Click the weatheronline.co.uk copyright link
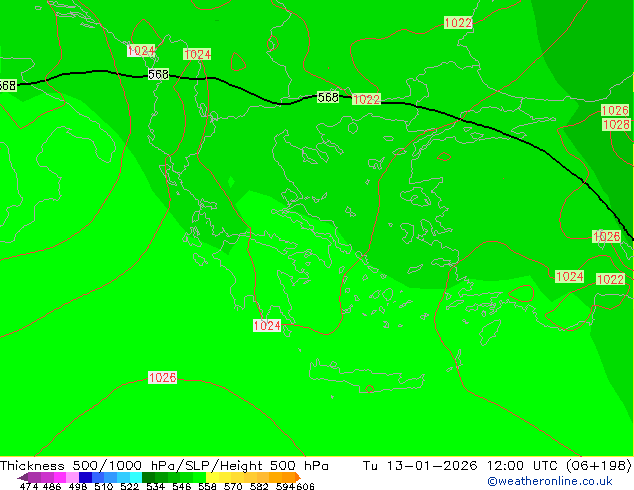 click(x=550, y=481)
